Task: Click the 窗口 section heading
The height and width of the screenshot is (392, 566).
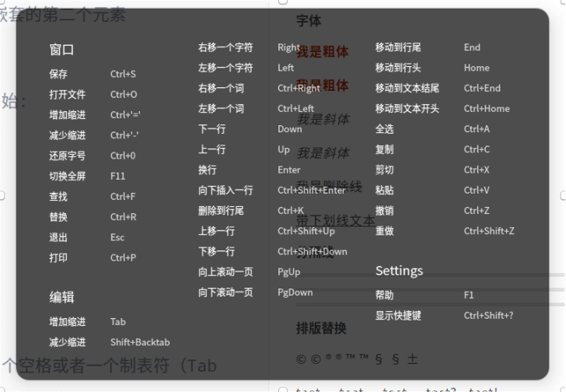Action: (x=61, y=50)
